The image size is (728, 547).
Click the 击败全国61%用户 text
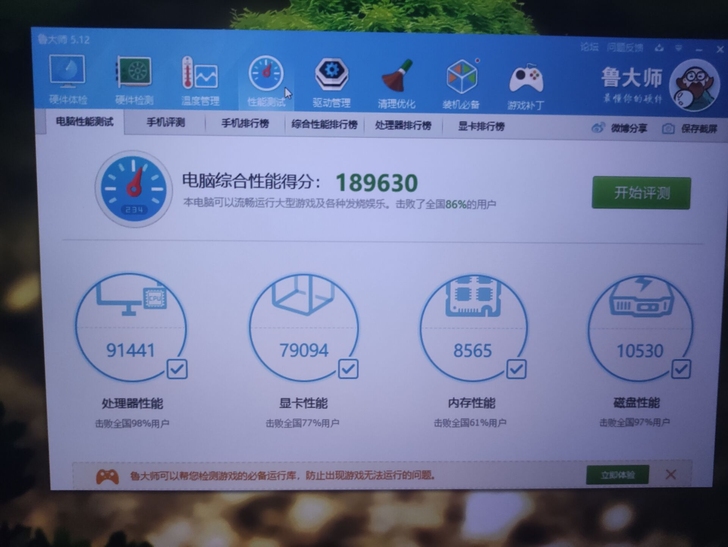coord(470,423)
